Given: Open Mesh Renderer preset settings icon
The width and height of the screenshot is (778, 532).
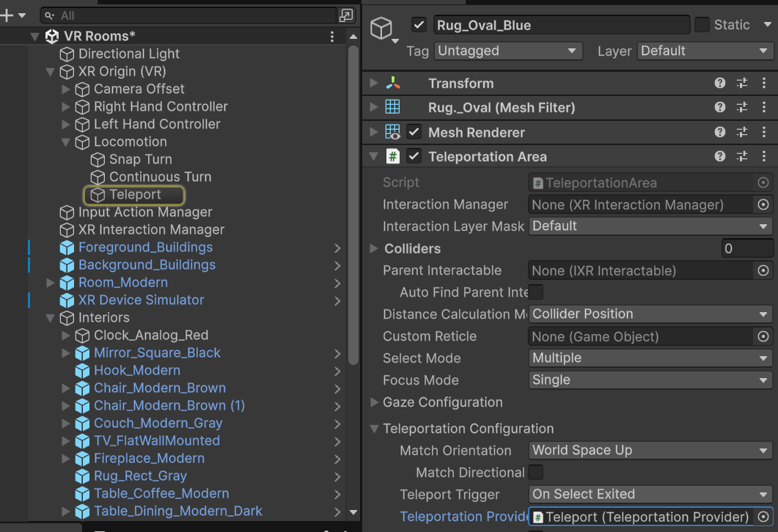Looking at the screenshot, I should [x=742, y=133].
